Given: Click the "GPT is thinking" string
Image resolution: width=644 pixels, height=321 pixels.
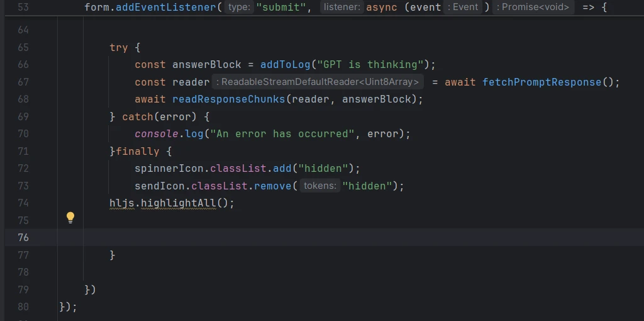Looking at the screenshot, I should click(370, 65).
